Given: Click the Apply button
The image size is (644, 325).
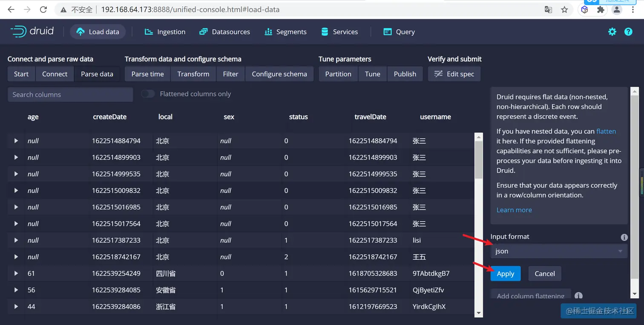Looking at the screenshot, I should 506,274.
